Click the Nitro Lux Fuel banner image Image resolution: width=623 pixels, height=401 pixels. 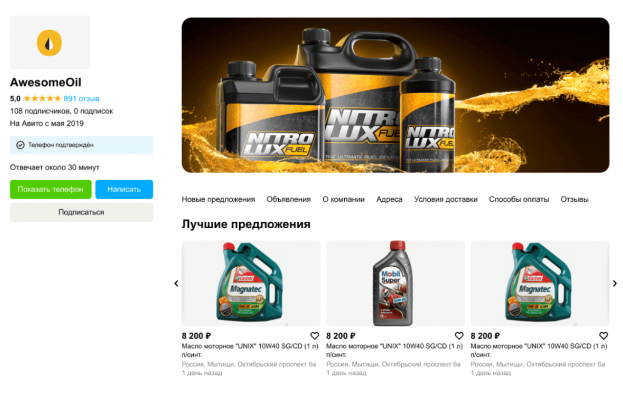[x=395, y=95]
